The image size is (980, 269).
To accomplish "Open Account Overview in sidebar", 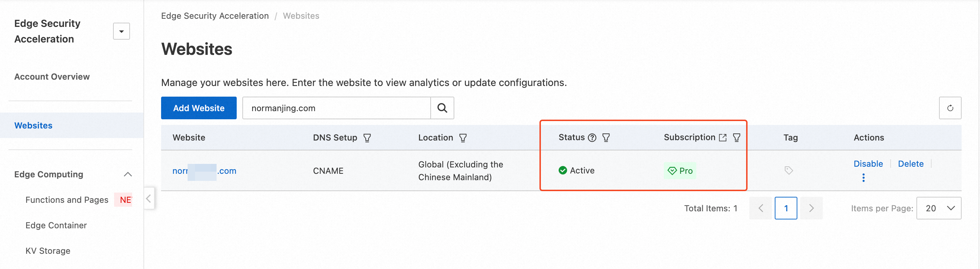I will pos(52,76).
